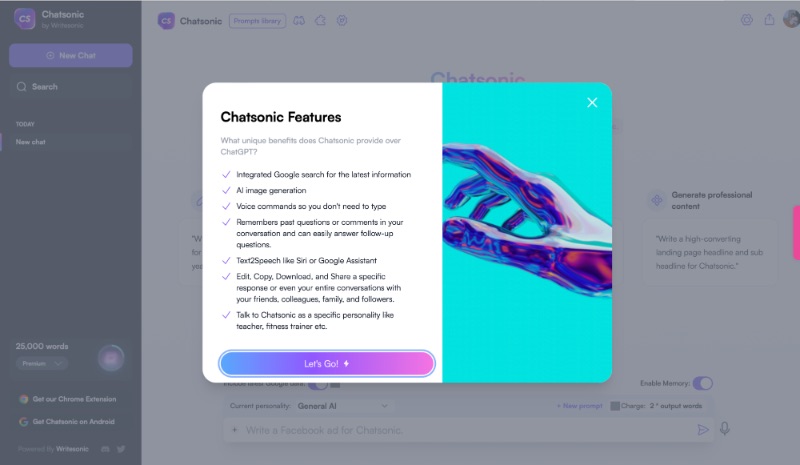The width and height of the screenshot is (800, 465).
Task: Click the 'Charge: 2 * output words' text
Action: (x=661, y=406)
